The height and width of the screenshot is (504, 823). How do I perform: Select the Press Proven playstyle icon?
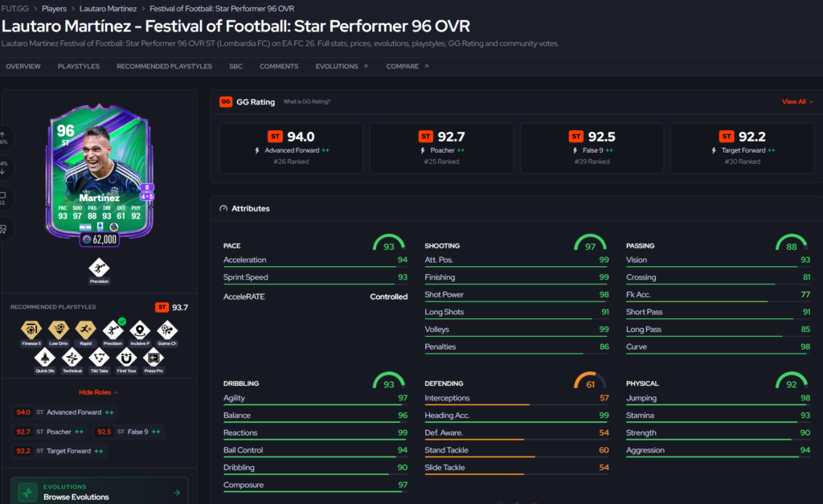click(x=154, y=358)
